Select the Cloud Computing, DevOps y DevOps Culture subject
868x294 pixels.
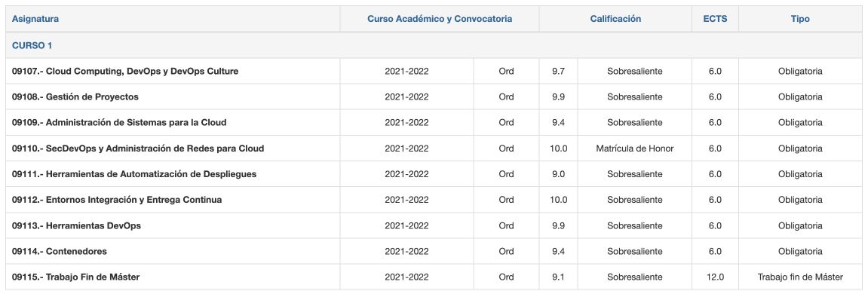point(125,72)
